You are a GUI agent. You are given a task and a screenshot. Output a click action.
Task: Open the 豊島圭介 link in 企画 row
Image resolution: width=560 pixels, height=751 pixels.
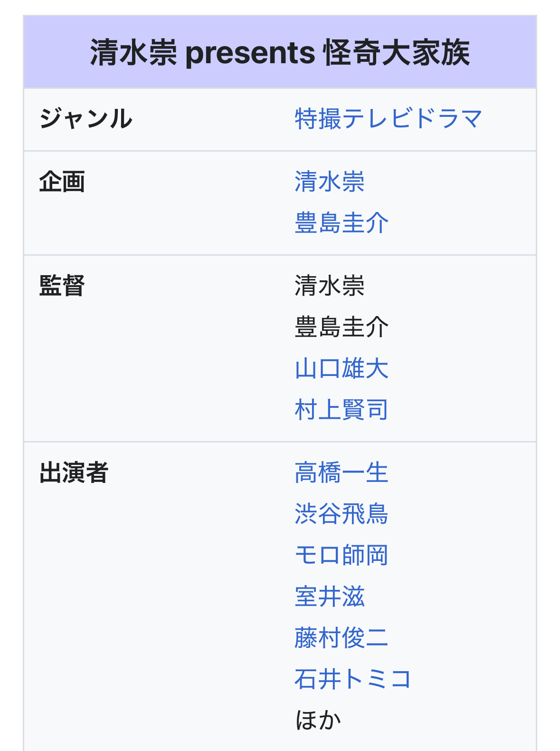tap(341, 223)
